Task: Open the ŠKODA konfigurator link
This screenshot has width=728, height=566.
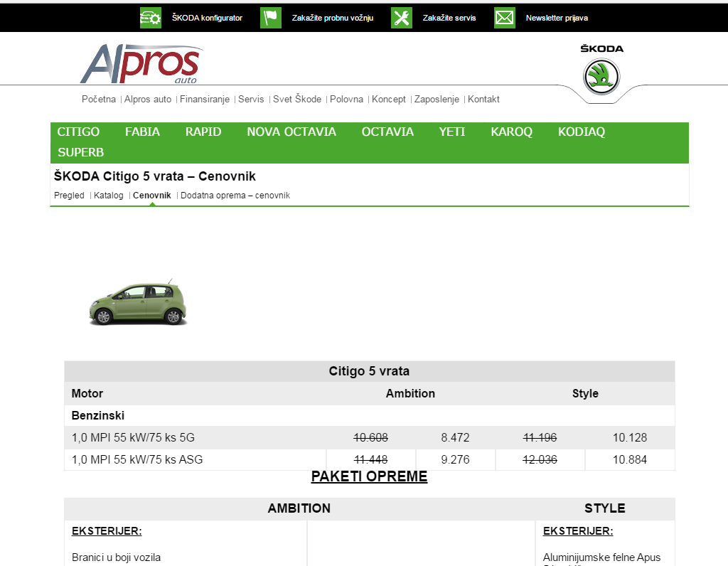Action: (207, 18)
